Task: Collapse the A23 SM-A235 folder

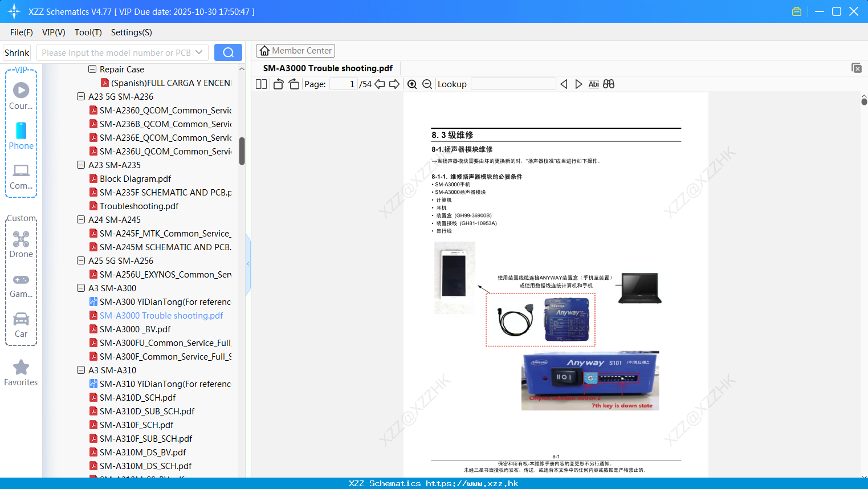Action: click(x=81, y=165)
